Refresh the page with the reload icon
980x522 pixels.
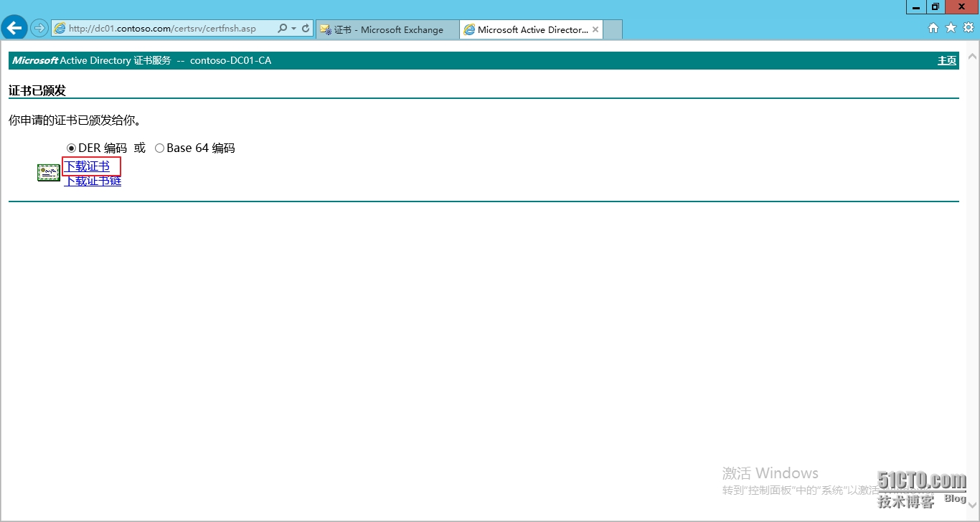point(306,29)
